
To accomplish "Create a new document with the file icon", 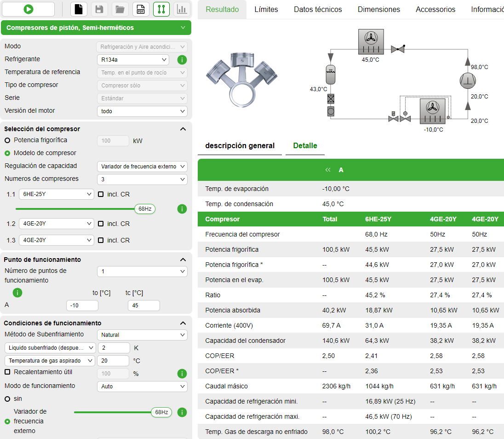I will (x=79, y=9).
